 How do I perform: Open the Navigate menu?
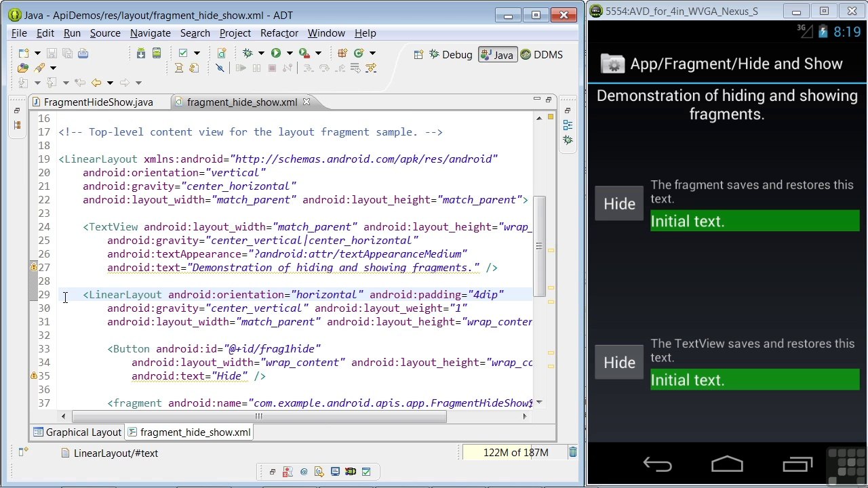pyautogui.click(x=150, y=33)
